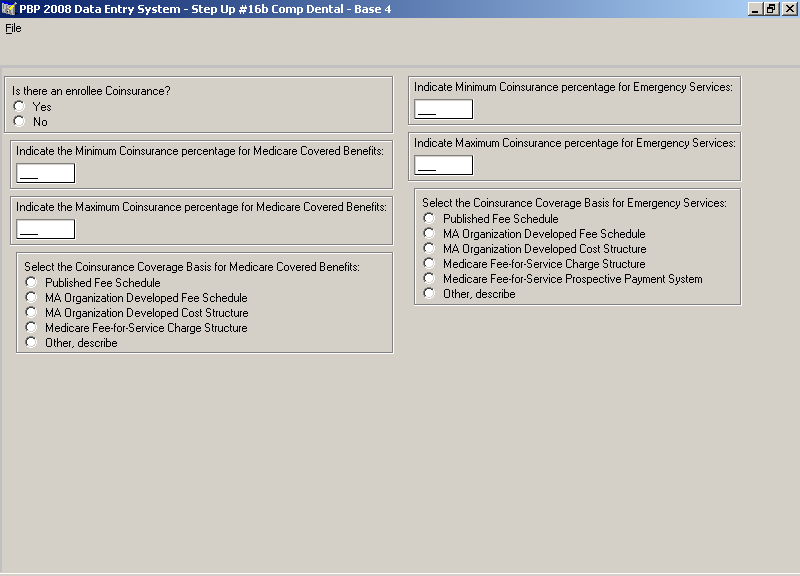Image resolution: width=800 pixels, height=576 pixels.
Task: Choose MA Organization Developed Cost Structure for Emergency Services
Action: [429, 248]
